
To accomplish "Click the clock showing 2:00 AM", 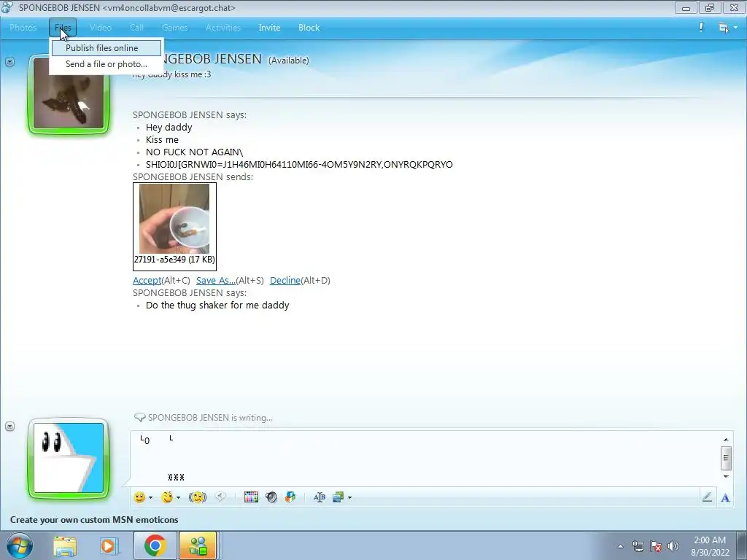I will (710, 546).
